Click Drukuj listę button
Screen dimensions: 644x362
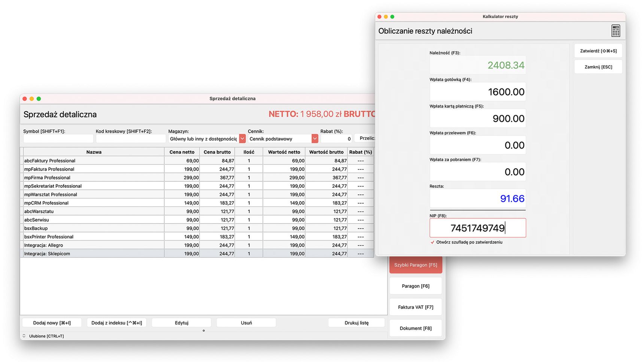point(356,323)
